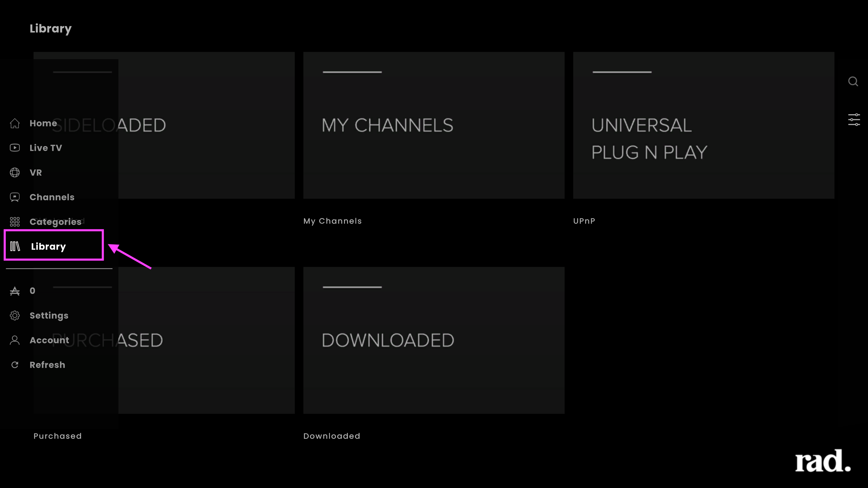Click the token balance value 0
868x488 pixels.
[x=32, y=291]
